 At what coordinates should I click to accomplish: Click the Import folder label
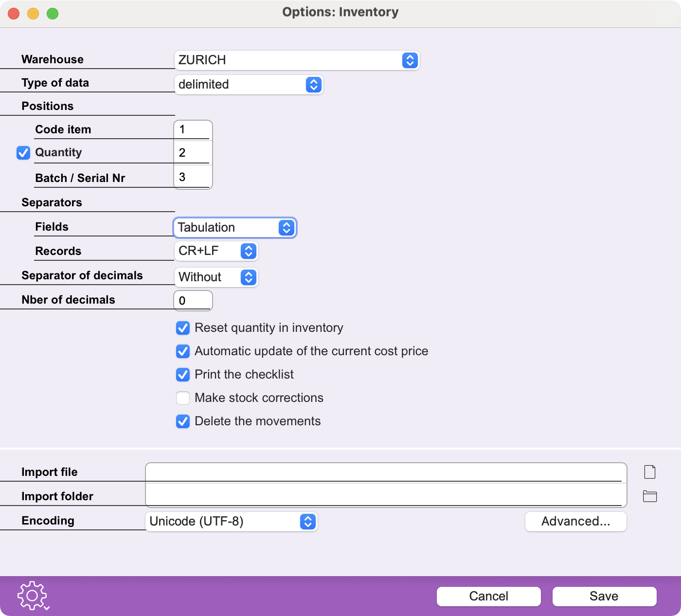click(x=57, y=496)
